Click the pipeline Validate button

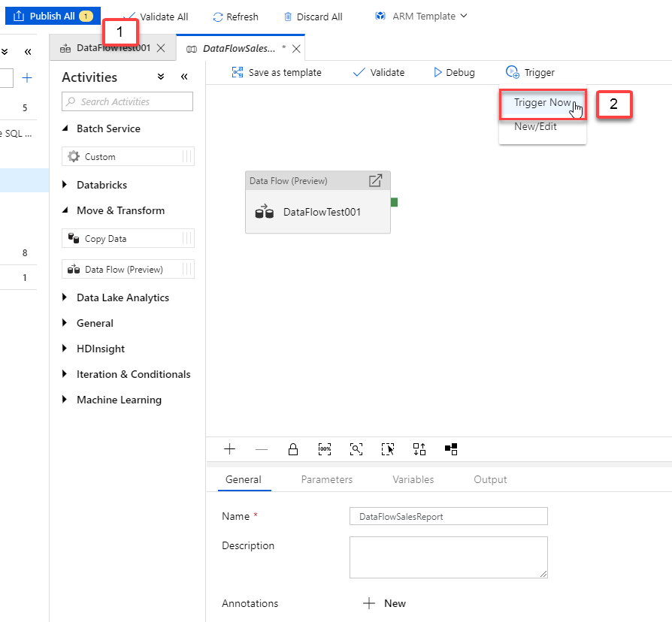point(379,72)
